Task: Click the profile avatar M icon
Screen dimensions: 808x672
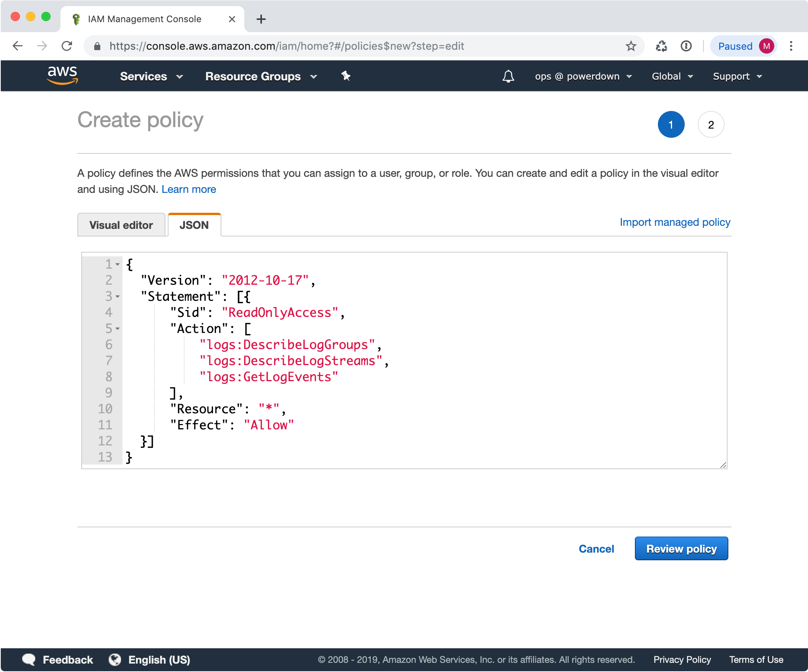Action: [766, 46]
